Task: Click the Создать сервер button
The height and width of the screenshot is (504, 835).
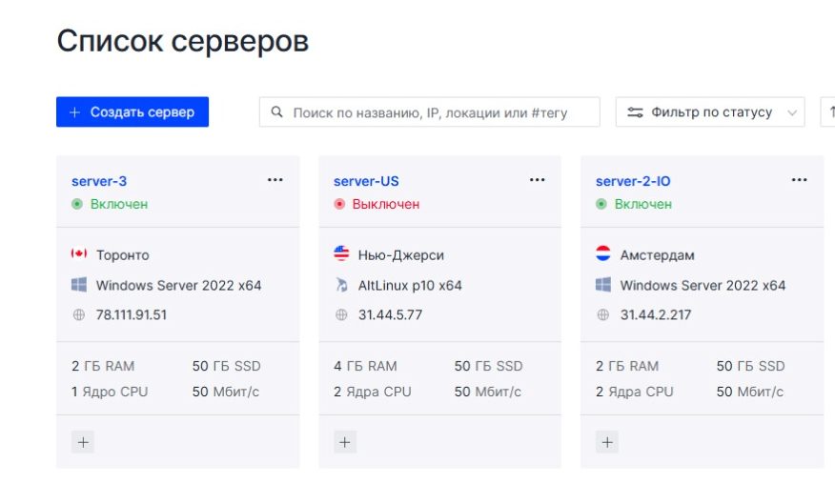Action: [x=132, y=112]
